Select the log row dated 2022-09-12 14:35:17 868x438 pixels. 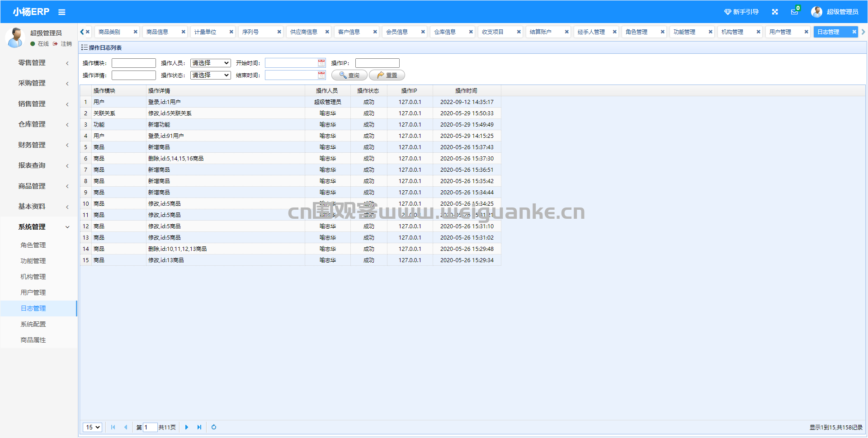290,102
